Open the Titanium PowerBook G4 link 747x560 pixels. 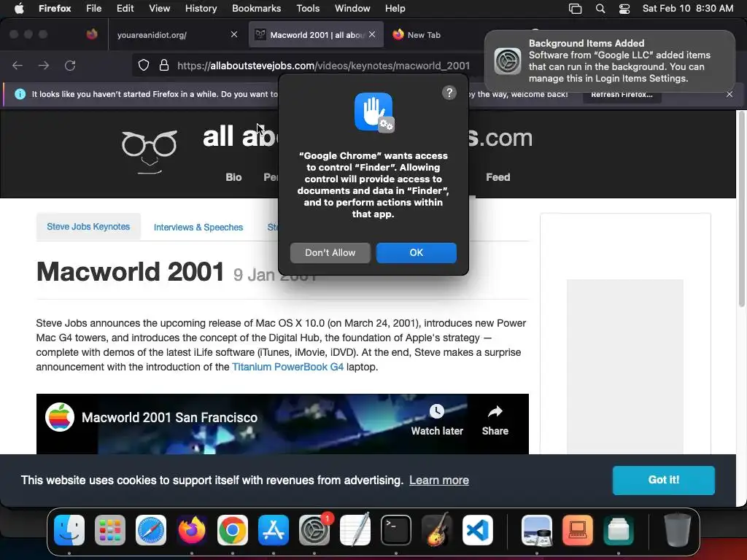[287, 367]
